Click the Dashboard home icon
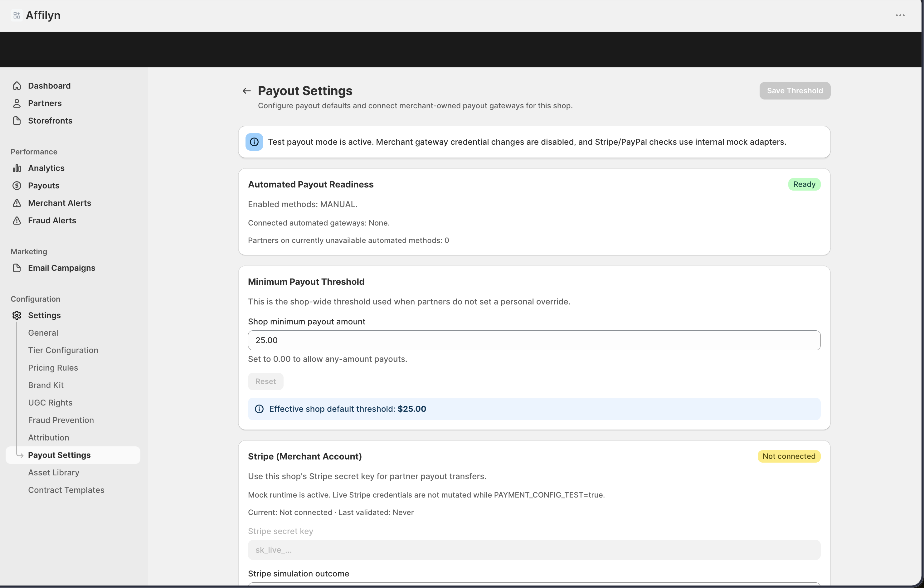This screenshot has width=924, height=588. pos(17,85)
